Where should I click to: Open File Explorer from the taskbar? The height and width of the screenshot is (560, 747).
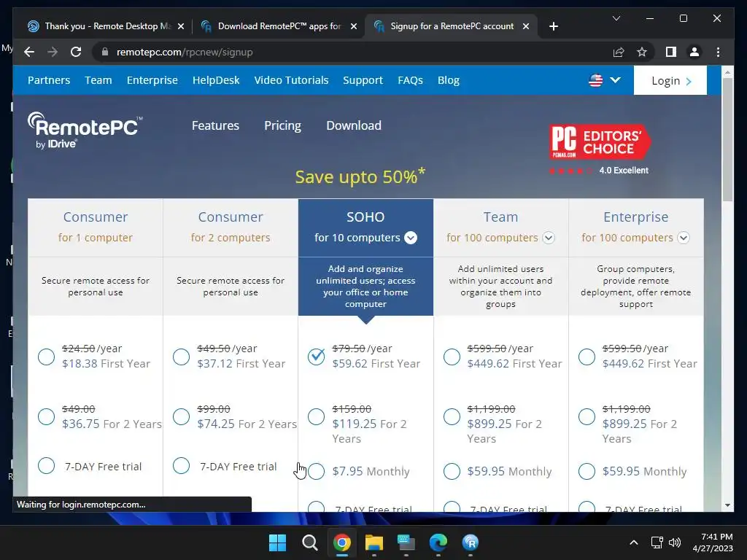tap(374, 542)
